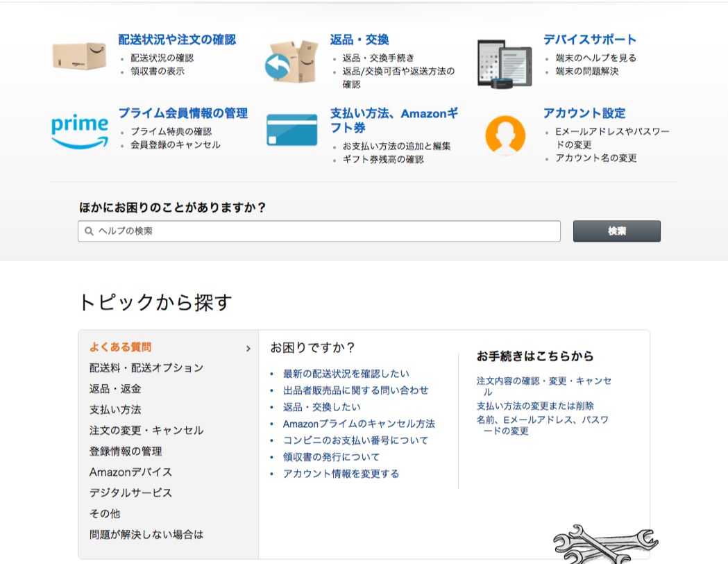Image resolution: width=728 pixels, height=564 pixels.
Task: Click 返品/交換可否や返送方法の確認 bullet text
Action: [398, 78]
